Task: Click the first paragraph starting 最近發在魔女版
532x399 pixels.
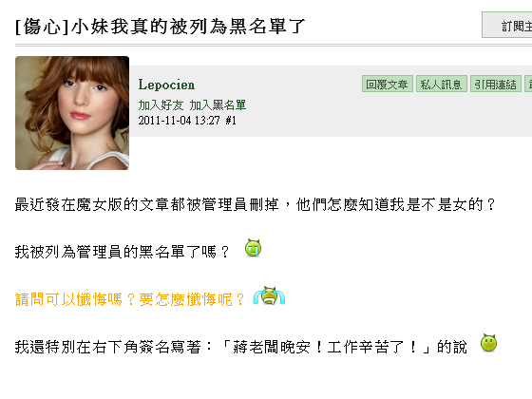Action: click(256, 204)
